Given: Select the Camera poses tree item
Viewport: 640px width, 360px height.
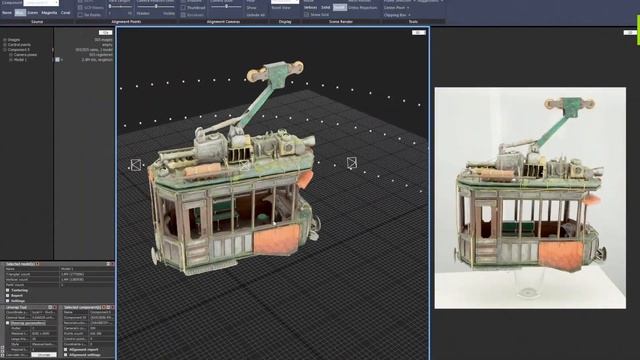Looking at the screenshot, I should (25, 54).
